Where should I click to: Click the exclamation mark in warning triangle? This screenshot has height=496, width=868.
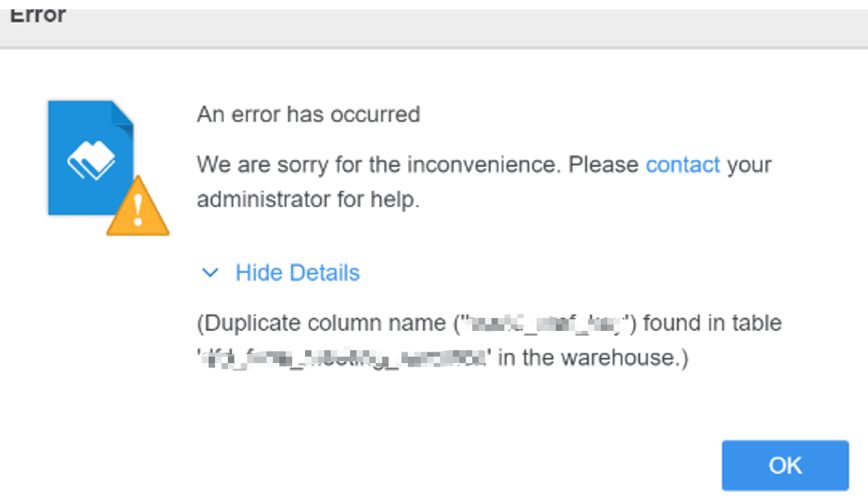138,212
